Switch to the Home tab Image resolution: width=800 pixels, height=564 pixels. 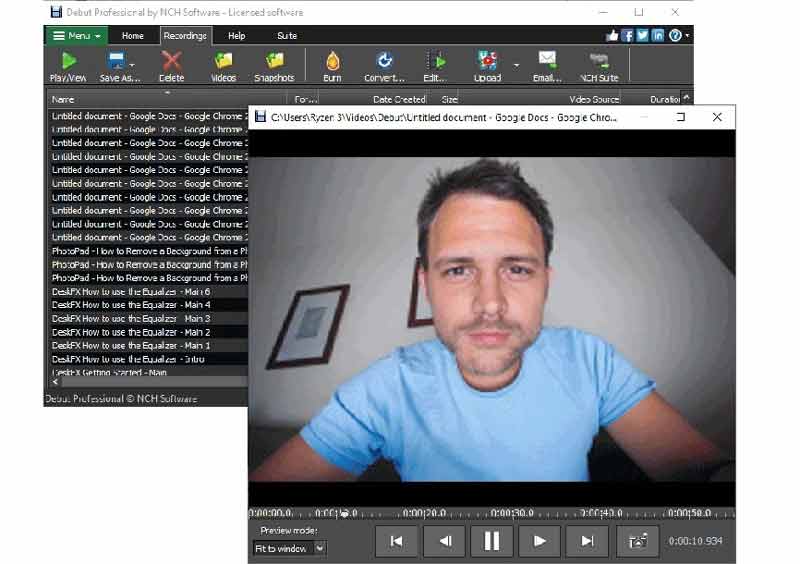(133, 36)
